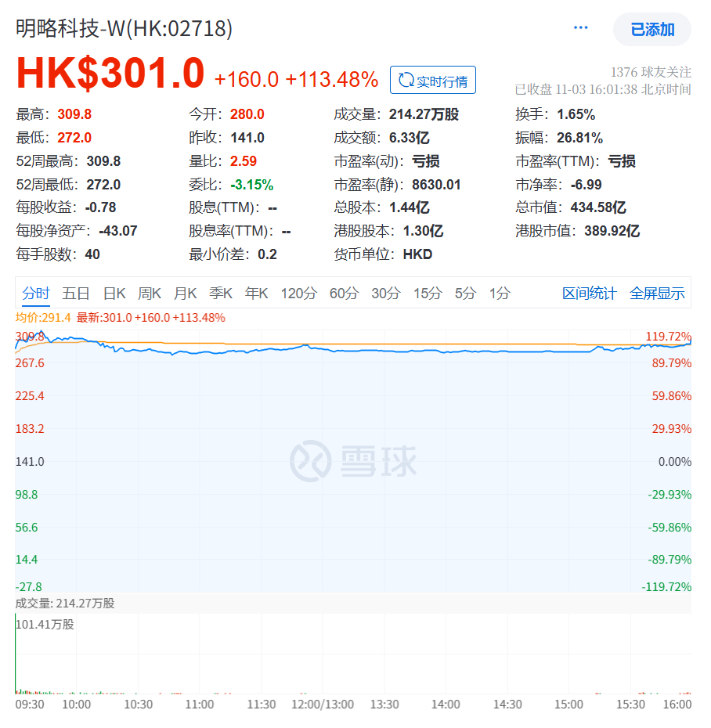This screenshot has height=728, width=711.
Task: Switch to the 60分 chart tab
Action: point(344,294)
